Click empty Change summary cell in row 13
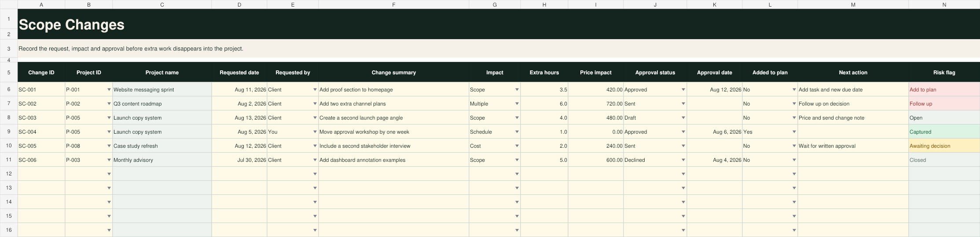 tap(394, 188)
